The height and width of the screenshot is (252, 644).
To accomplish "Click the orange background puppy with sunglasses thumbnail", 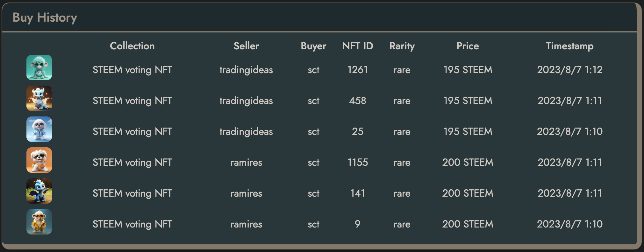I will [39, 160].
